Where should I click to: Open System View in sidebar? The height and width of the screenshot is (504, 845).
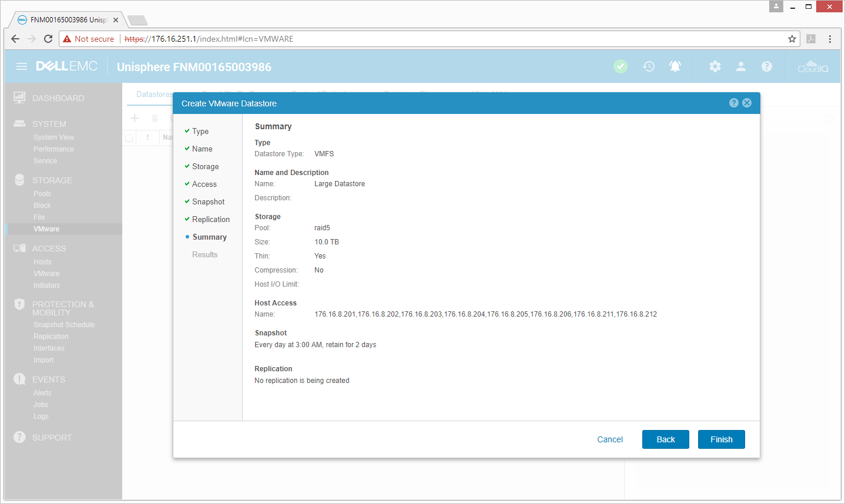(53, 137)
